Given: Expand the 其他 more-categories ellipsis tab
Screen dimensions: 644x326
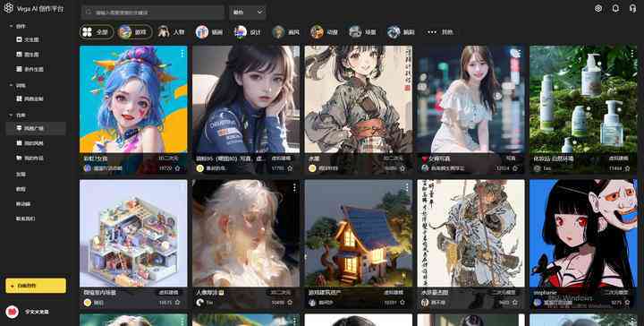Looking at the screenshot, I should tap(440, 31).
